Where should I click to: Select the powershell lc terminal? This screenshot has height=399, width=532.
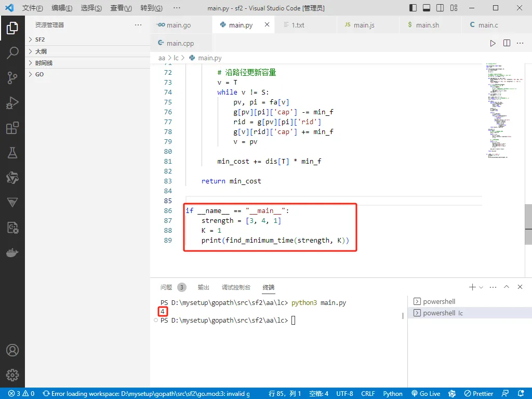coord(470,313)
